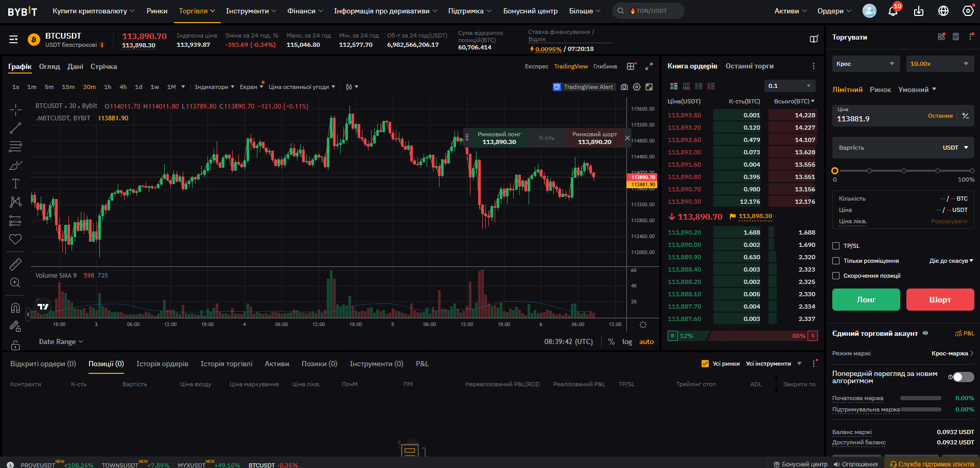The width and height of the screenshot is (980, 468).
Task: Open chart time axis settings gear
Action: click(643, 325)
